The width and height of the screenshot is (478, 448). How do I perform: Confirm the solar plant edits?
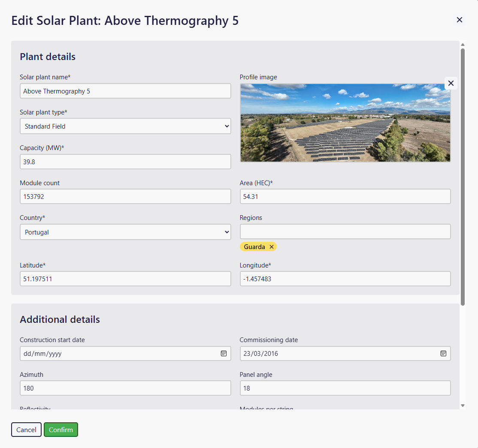pyautogui.click(x=61, y=430)
